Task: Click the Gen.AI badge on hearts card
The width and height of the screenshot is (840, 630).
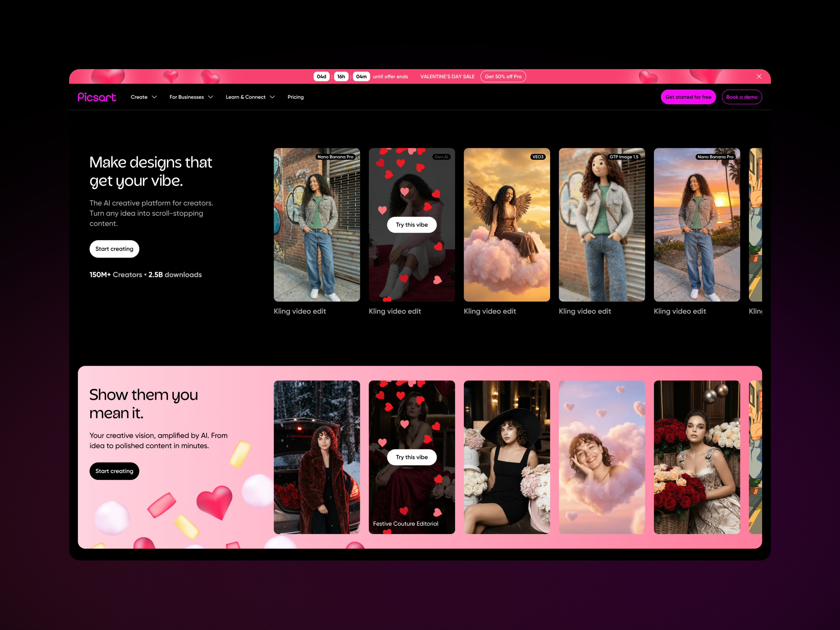Action: point(441,157)
